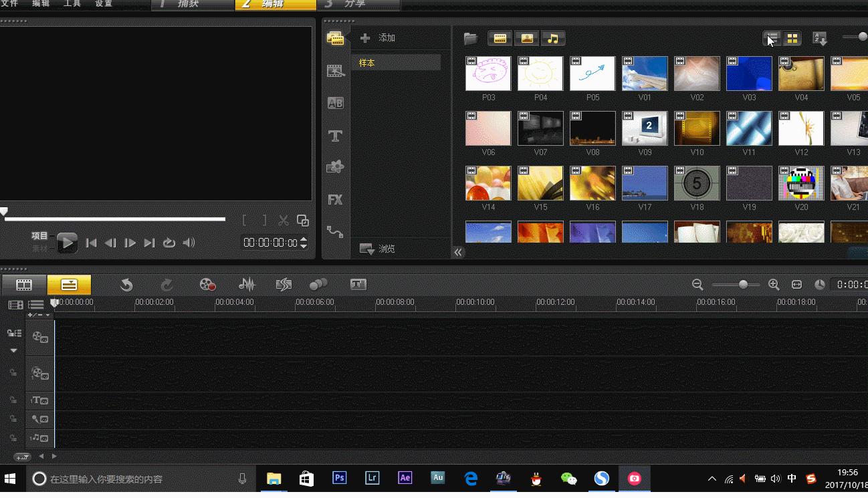Open the Sound Mixer waveform icon
Viewport: 868px width, 498px height.
click(247, 285)
